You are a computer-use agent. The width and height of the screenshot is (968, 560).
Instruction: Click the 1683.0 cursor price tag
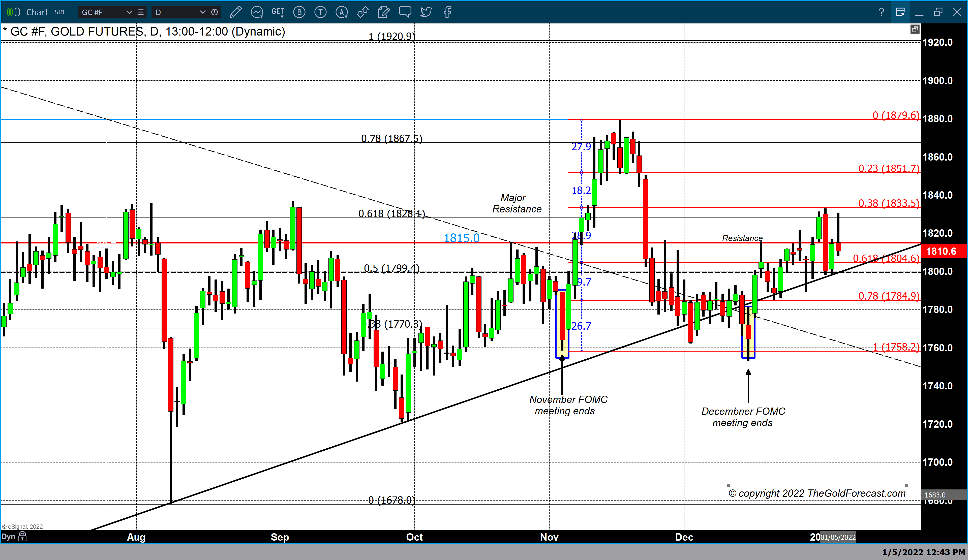click(x=935, y=495)
